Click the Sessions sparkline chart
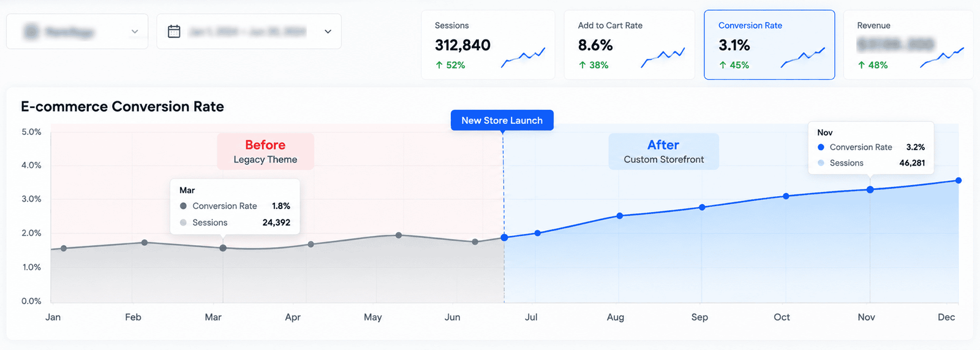980x350 pixels. click(523, 57)
